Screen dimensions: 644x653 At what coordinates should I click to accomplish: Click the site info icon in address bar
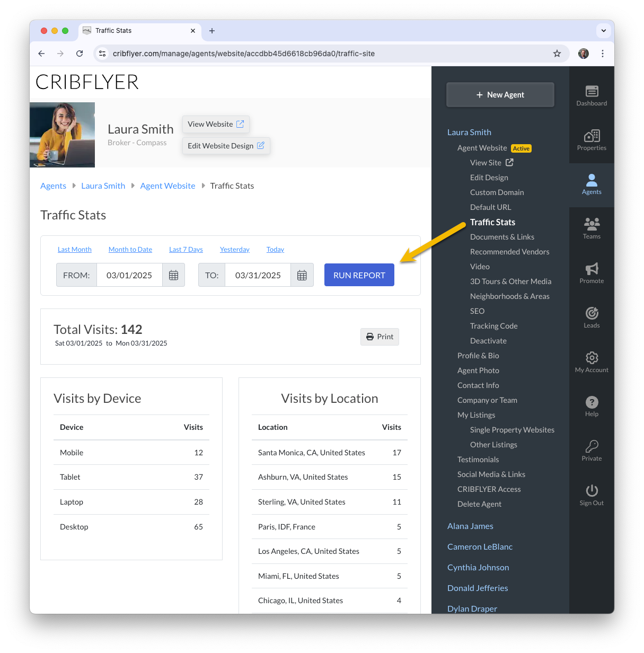click(x=103, y=54)
